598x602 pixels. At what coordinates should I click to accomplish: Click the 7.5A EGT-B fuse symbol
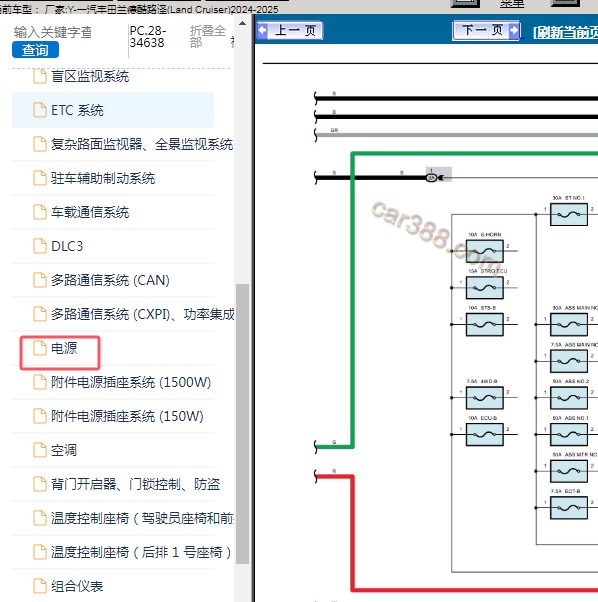pyautogui.click(x=569, y=508)
